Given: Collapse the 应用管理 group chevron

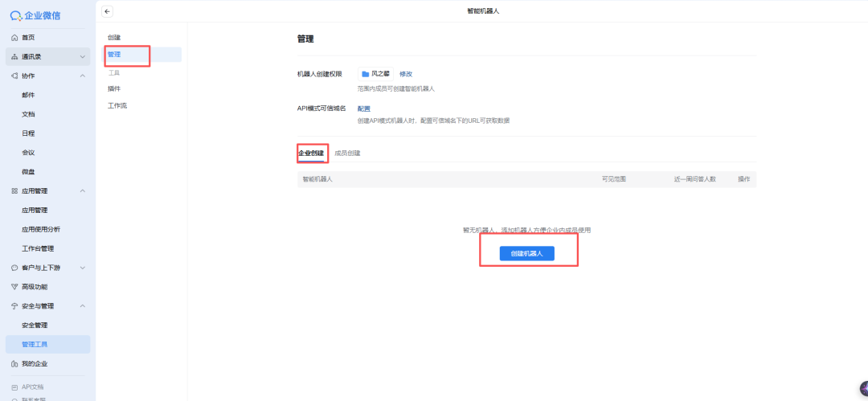Looking at the screenshot, I should (x=83, y=191).
